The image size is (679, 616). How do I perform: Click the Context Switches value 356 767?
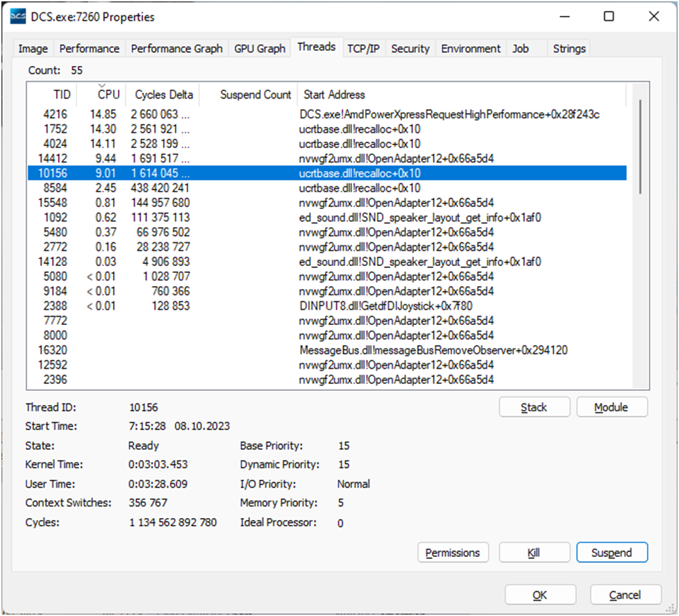148,503
